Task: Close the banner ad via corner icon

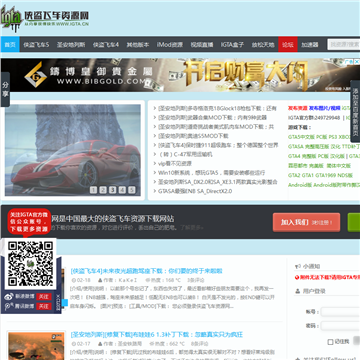Action: (356, 62)
